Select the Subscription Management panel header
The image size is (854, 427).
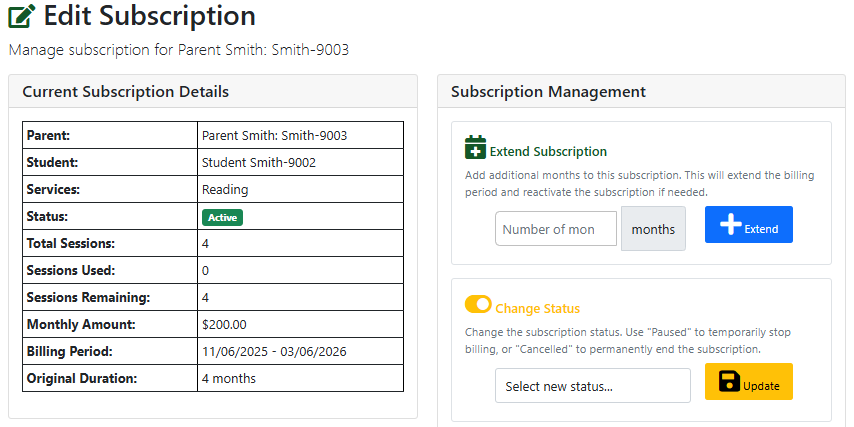click(548, 92)
